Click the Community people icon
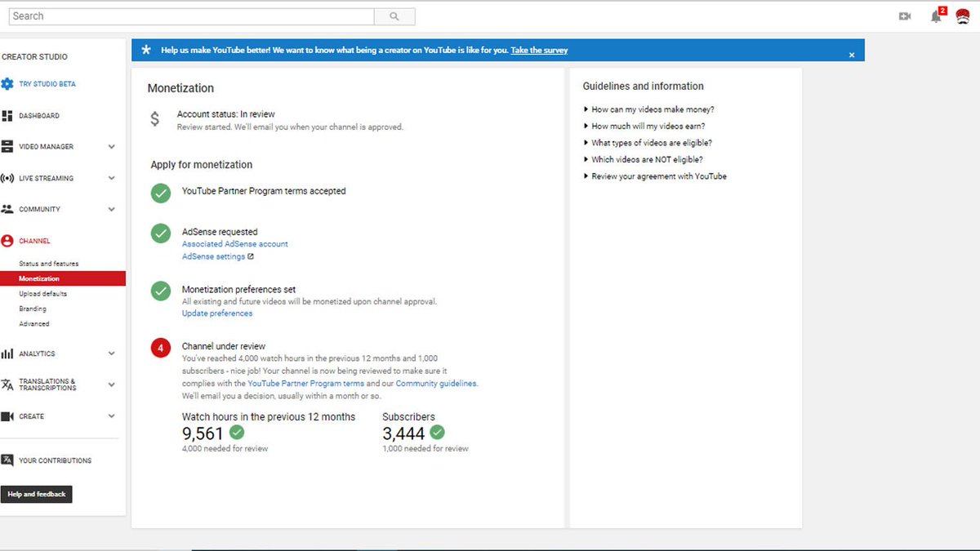The width and height of the screenshot is (980, 551). click(x=7, y=209)
